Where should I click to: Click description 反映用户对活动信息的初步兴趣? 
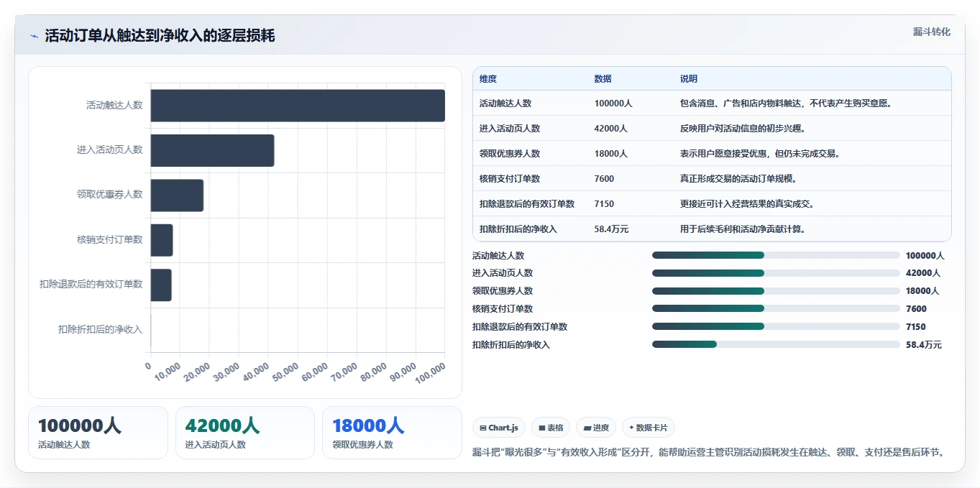(743, 128)
